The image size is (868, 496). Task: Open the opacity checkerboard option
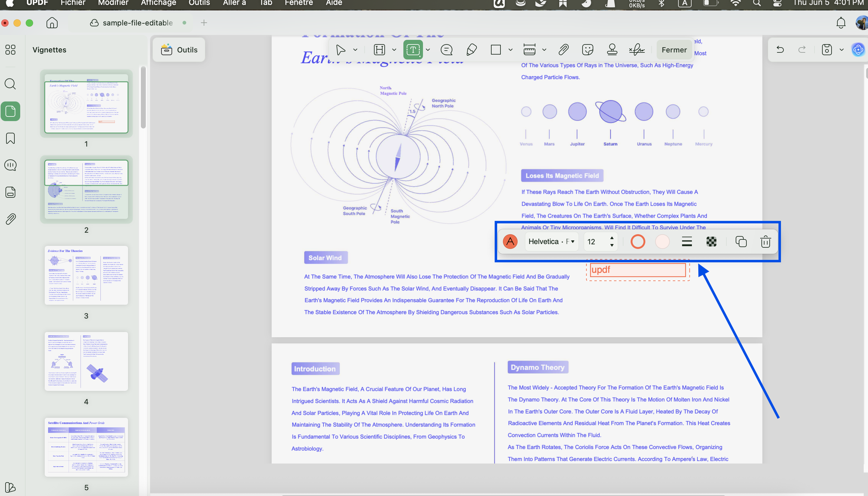[711, 242]
